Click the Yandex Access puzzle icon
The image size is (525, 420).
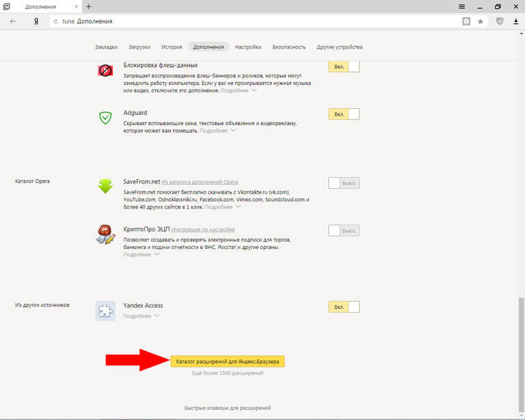(105, 311)
